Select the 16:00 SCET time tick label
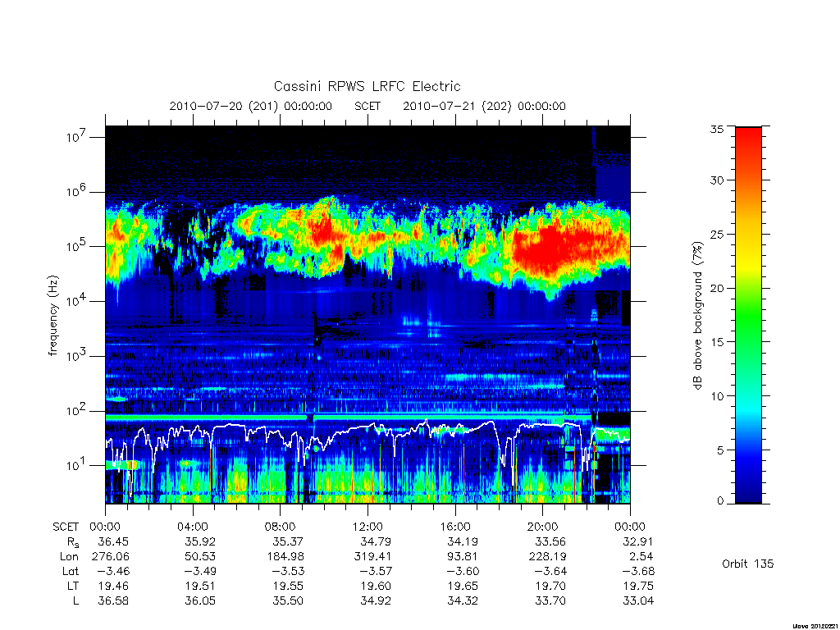This screenshot has width=840, height=630. [x=454, y=527]
